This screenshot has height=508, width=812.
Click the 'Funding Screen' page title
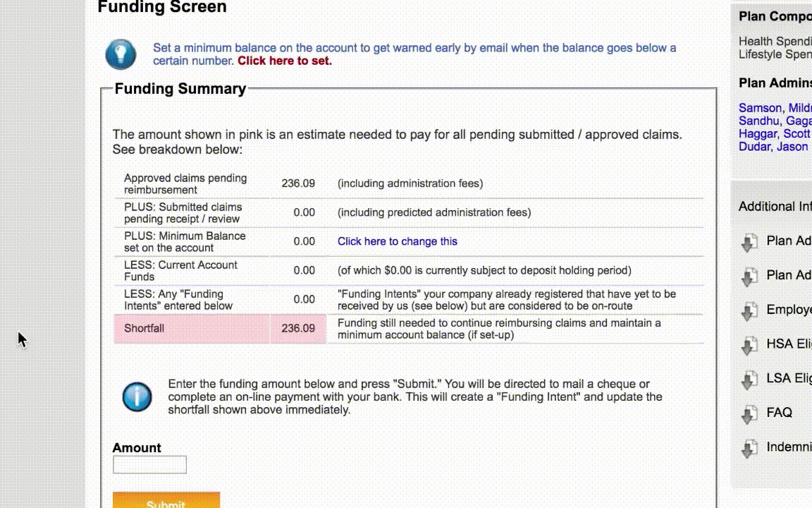pyautogui.click(x=162, y=7)
